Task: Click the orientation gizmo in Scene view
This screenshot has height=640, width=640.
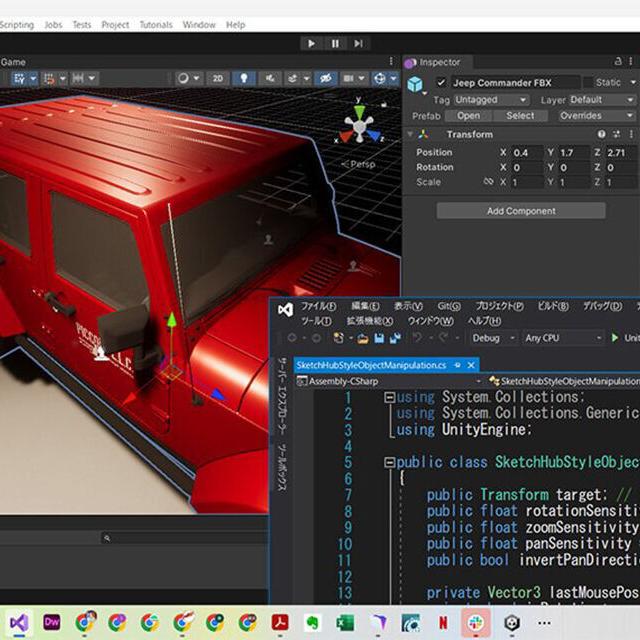Action: click(358, 127)
